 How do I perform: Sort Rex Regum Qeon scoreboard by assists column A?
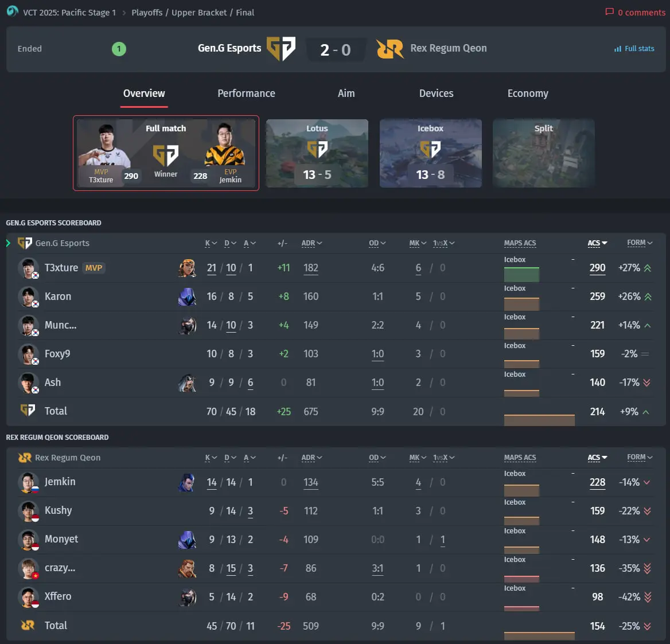(x=250, y=458)
